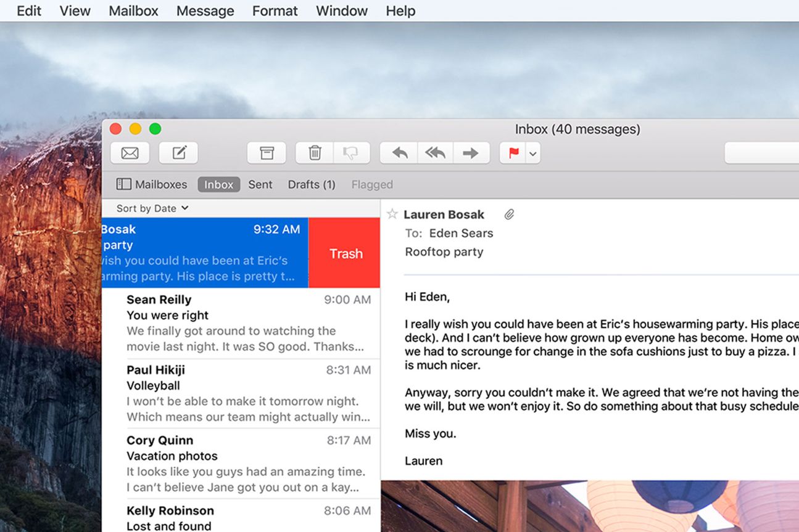Click the Get Mail envelope icon
This screenshot has width=799, height=532.
130,153
